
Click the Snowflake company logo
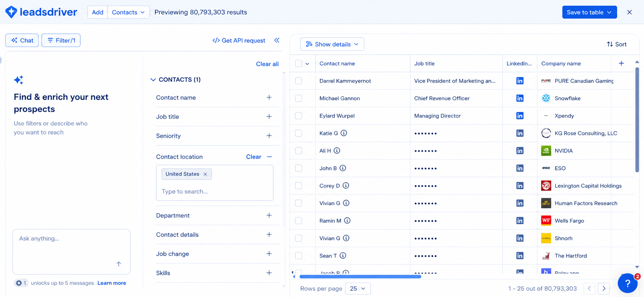point(546,98)
